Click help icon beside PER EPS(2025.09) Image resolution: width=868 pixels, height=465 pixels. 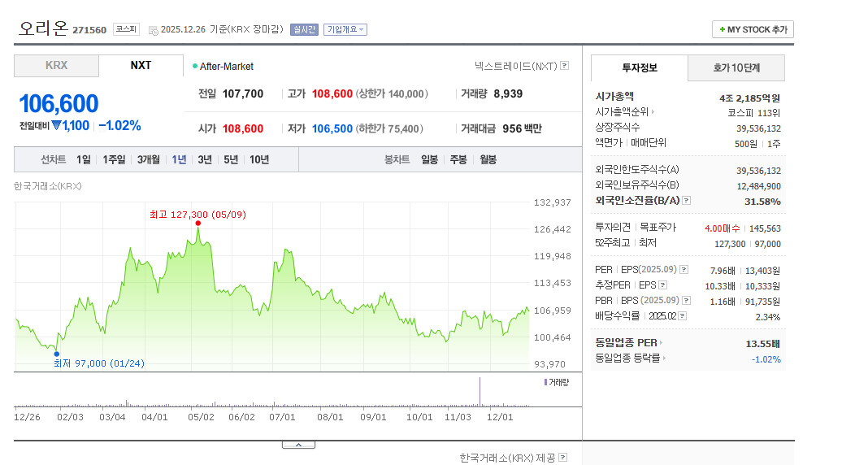click(684, 270)
